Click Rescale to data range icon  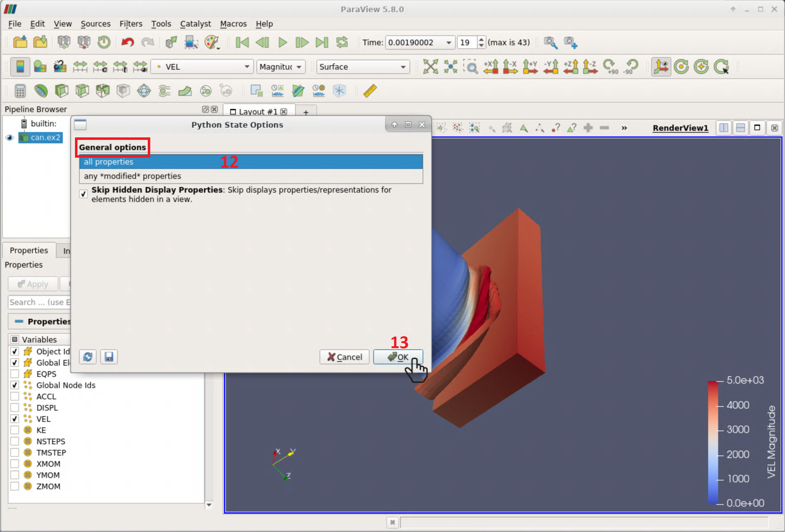tap(80, 66)
